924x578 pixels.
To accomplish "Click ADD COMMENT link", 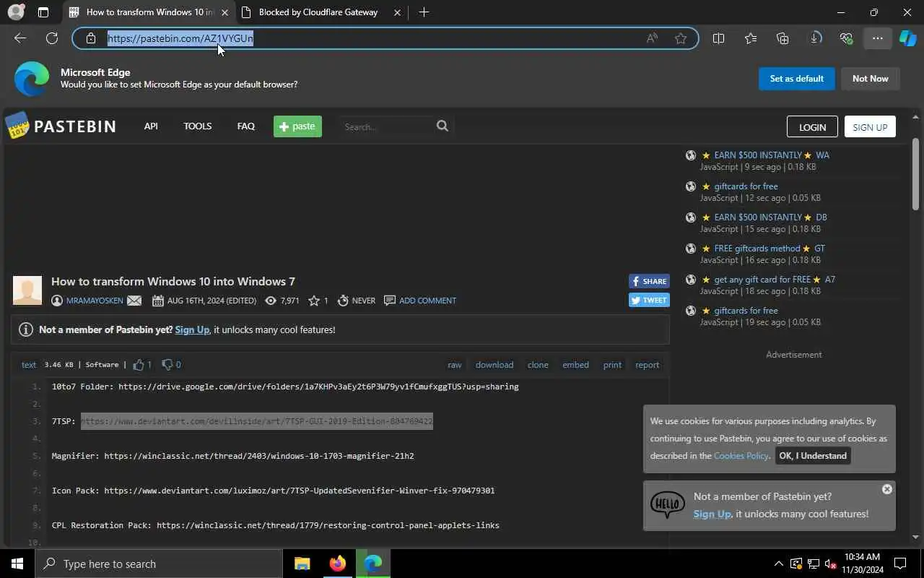I will [x=427, y=301].
